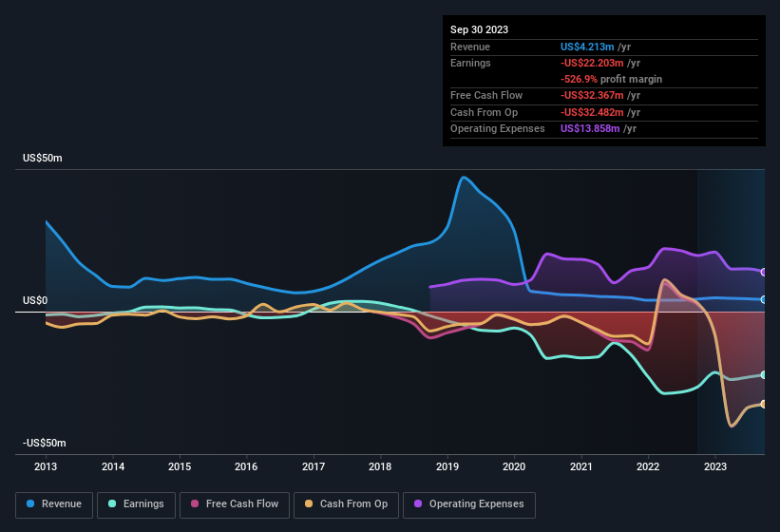Image resolution: width=780 pixels, height=532 pixels.
Task: Click the Revenue row label in tooltip
Action: pyautogui.click(x=470, y=47)
